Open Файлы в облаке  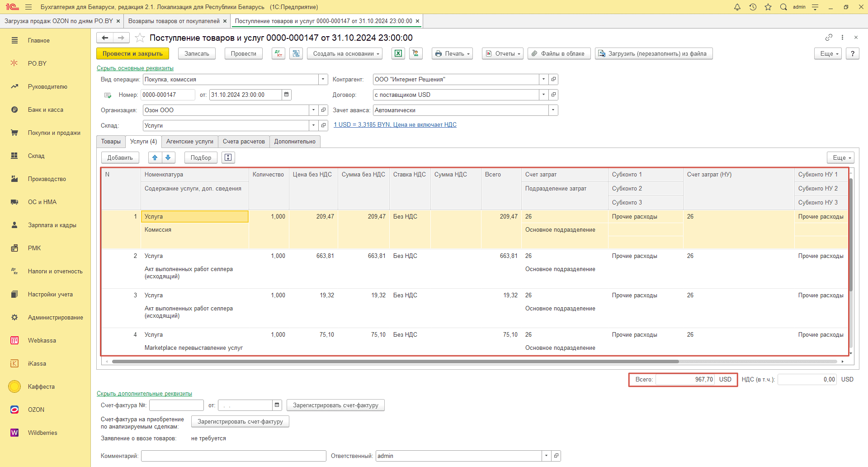pyautogui.click(x=559, y=53)
